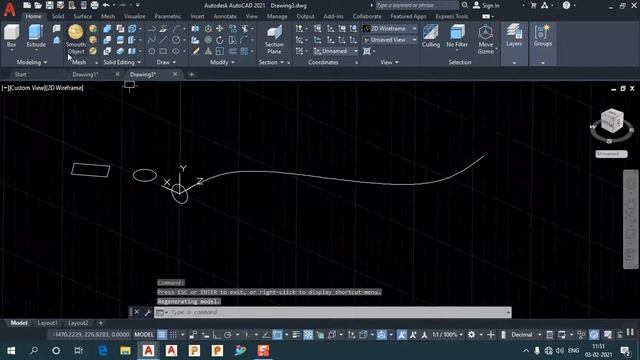Switch to the Surface ribbon tab
This screenshot has height=360, width=640.
82,16
